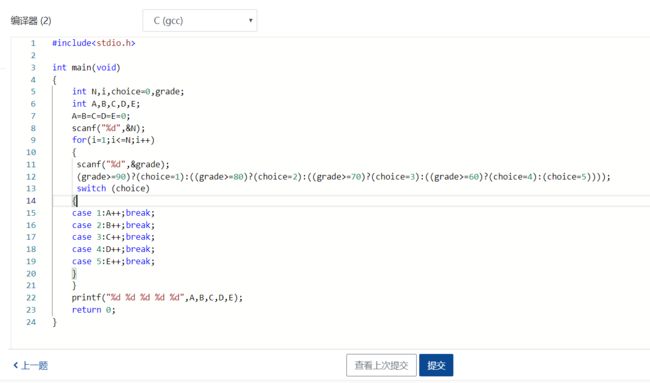This screenshot has height=383, width=650.
Task: Click the for(i=1;i<=N;i++) line
Action: 113,140
